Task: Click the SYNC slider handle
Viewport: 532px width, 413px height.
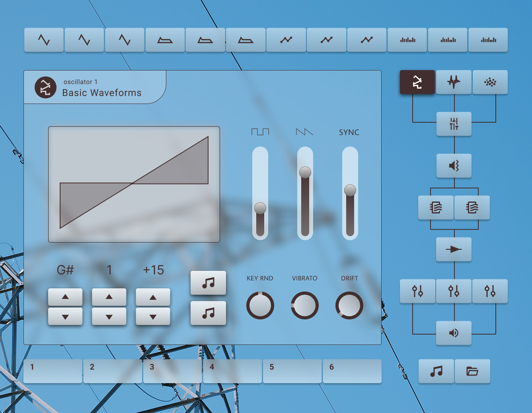Action: (x=350, y=190)
